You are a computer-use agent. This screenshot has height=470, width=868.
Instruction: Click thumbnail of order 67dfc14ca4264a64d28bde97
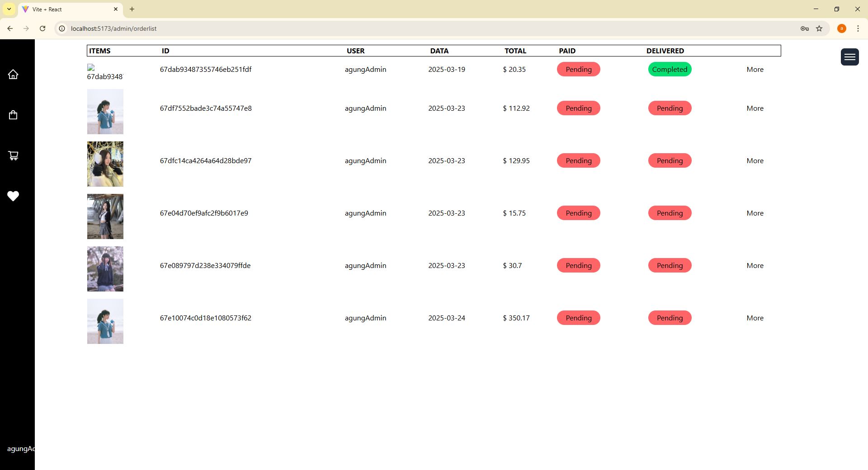point(105,164)
